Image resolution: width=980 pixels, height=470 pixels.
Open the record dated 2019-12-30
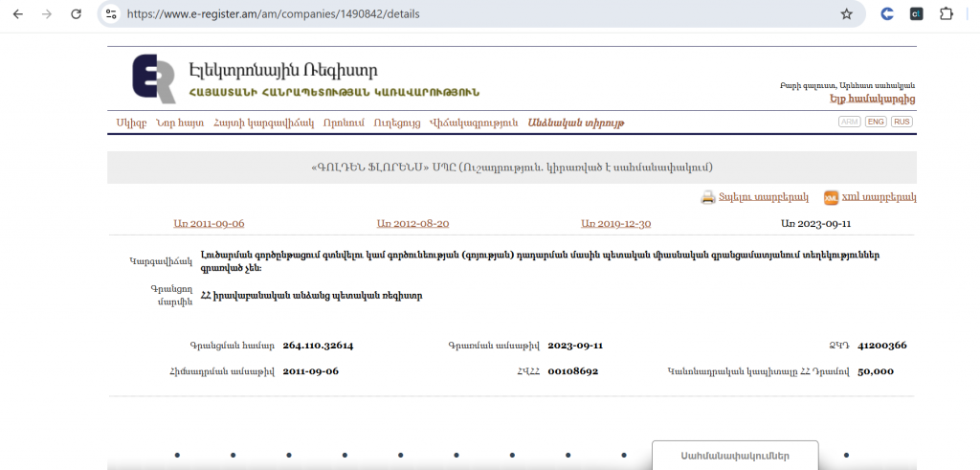tap(615, 223)
